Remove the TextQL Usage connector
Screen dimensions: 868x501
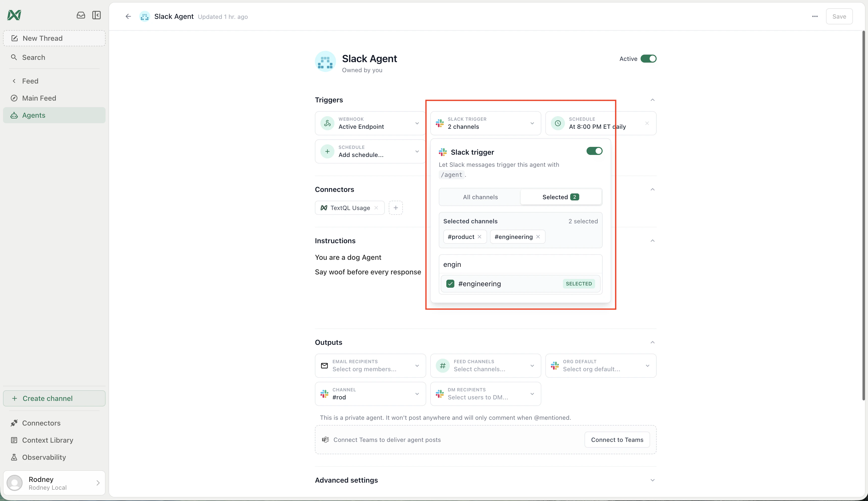[376, 208]
